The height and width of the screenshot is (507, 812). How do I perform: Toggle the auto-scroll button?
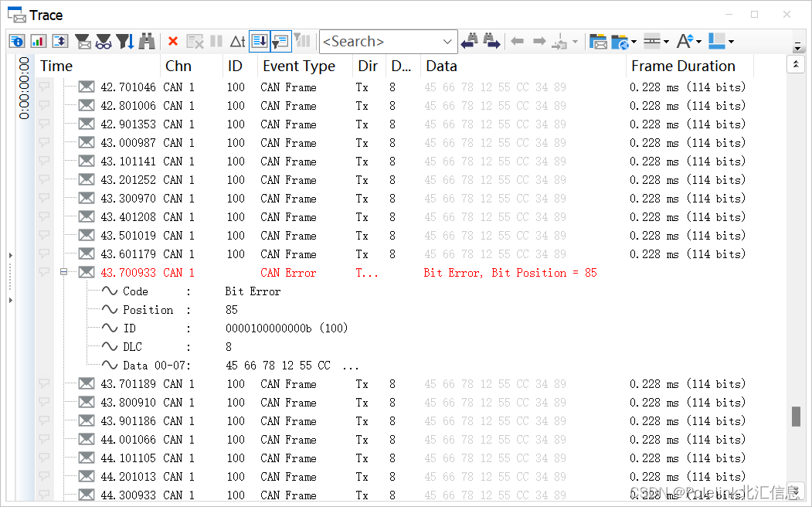pyautogui.click(x=260, y=41)
